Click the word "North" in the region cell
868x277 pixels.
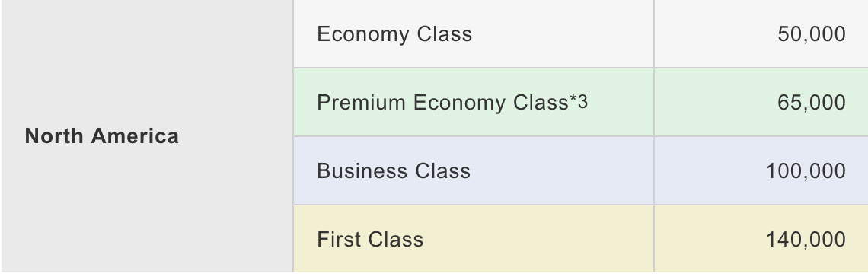(55, 136)
